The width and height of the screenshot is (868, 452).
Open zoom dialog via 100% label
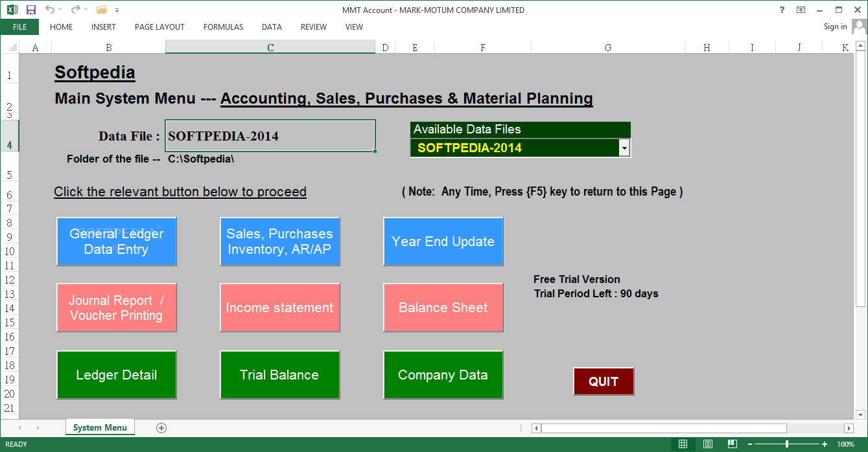point(845,444)
